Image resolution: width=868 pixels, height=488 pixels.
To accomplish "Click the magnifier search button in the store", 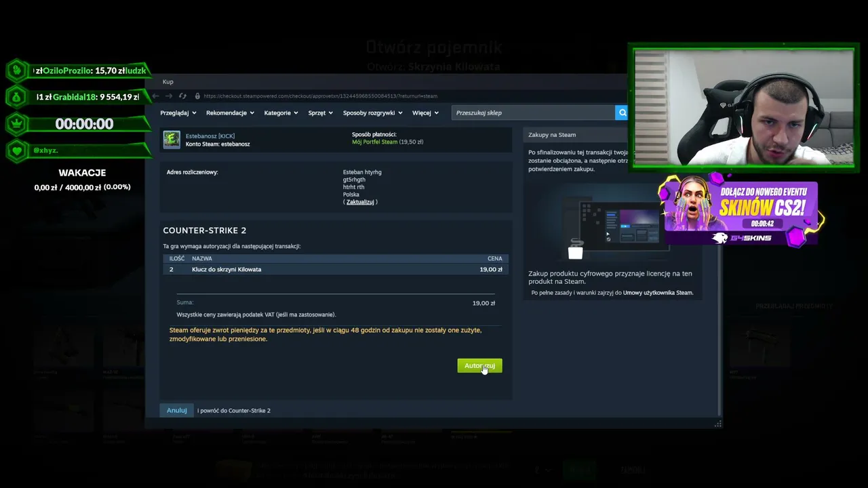I will tap(621, 113).
